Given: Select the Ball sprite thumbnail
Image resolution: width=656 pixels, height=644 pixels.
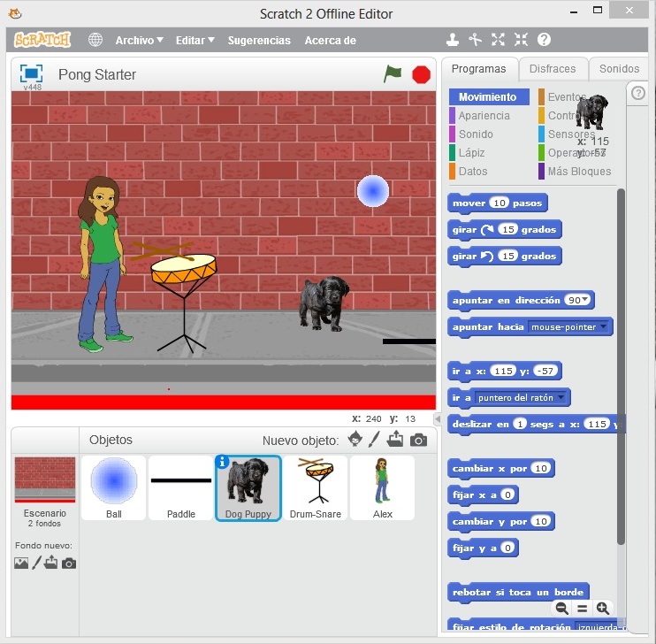Looking at the screenshot, I should [x=113, y=487].
